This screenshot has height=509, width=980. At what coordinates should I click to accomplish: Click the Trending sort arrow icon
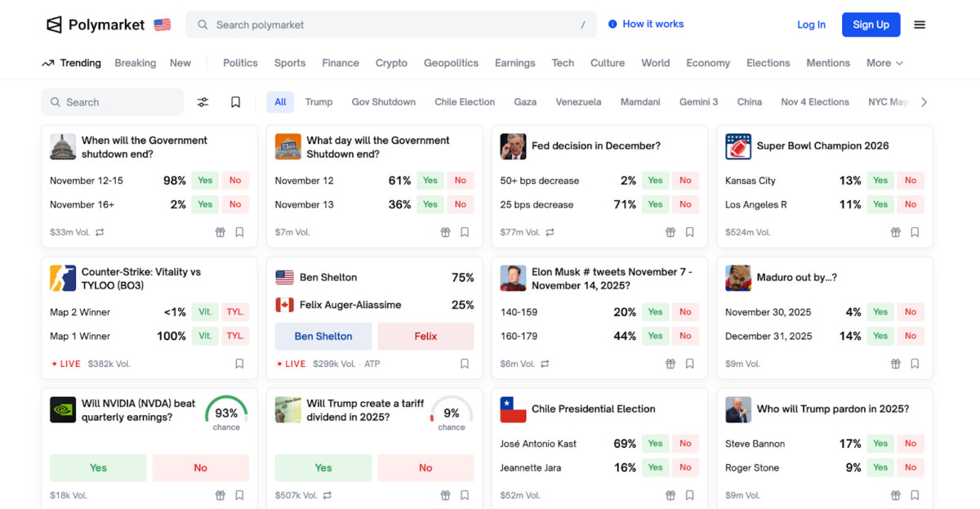48,63
